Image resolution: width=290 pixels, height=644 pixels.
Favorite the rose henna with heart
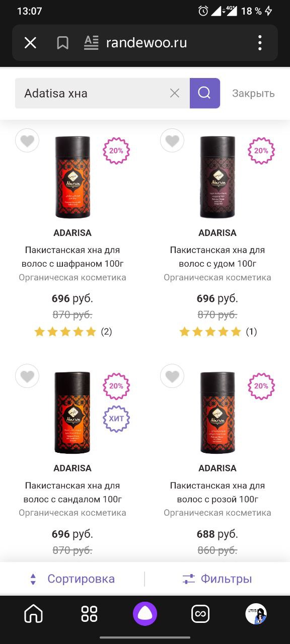[172, 376]
